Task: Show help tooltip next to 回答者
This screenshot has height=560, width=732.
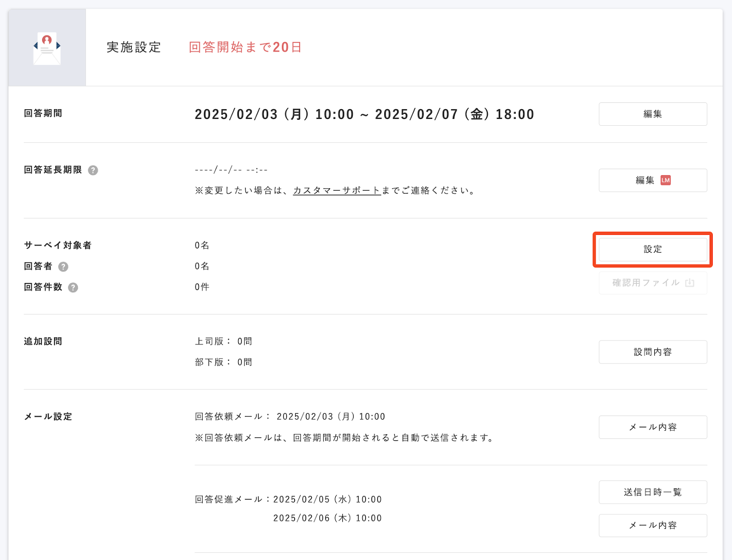Action: [64, 267]
